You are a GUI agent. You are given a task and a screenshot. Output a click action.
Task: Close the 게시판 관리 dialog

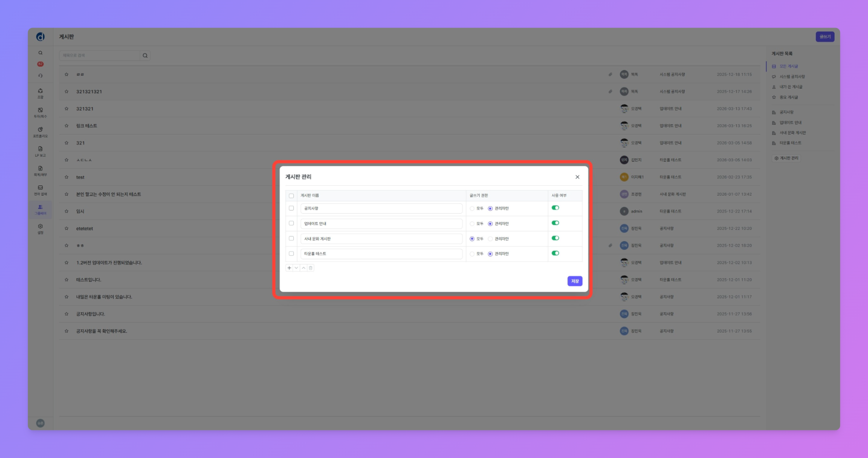(577, 177)
